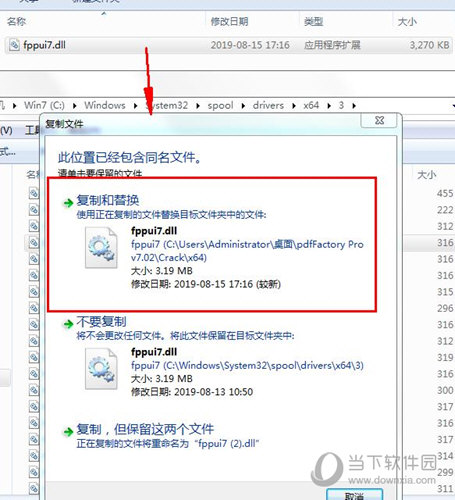
Task: Select file icon in row sized 319
Action: (x=34, y=357)
